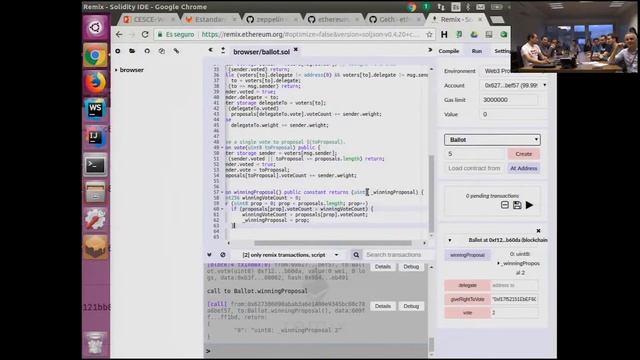The height and width of the screenshot is (360, 640).
Task: Bookmark this page star icon
Action: [x=429, y=35]
